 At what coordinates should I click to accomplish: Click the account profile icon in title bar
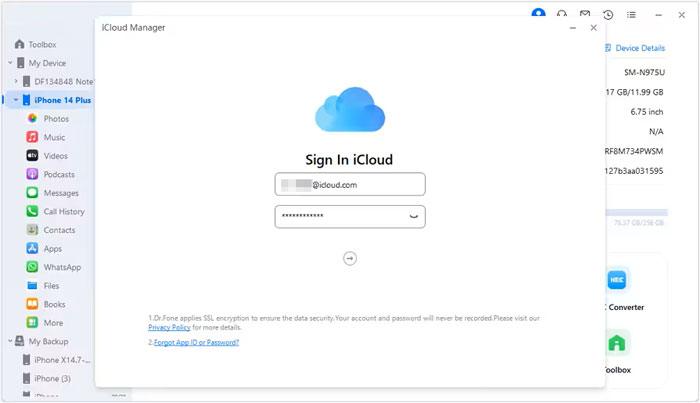(x=538, y=12)
